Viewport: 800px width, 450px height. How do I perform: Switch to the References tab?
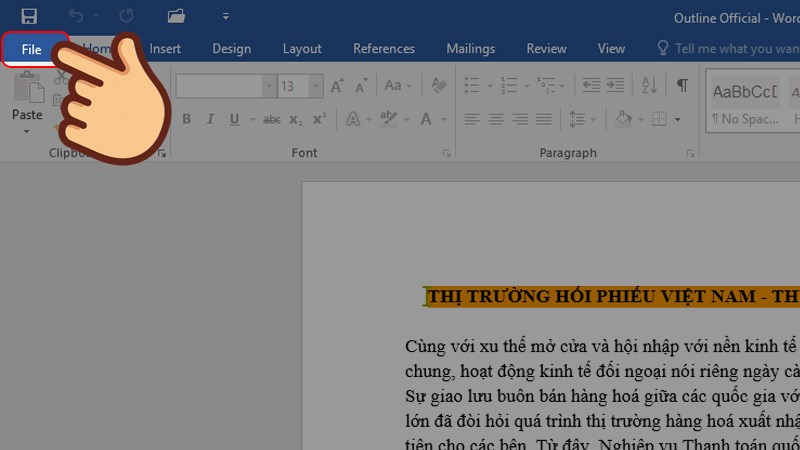pos(383,48)
